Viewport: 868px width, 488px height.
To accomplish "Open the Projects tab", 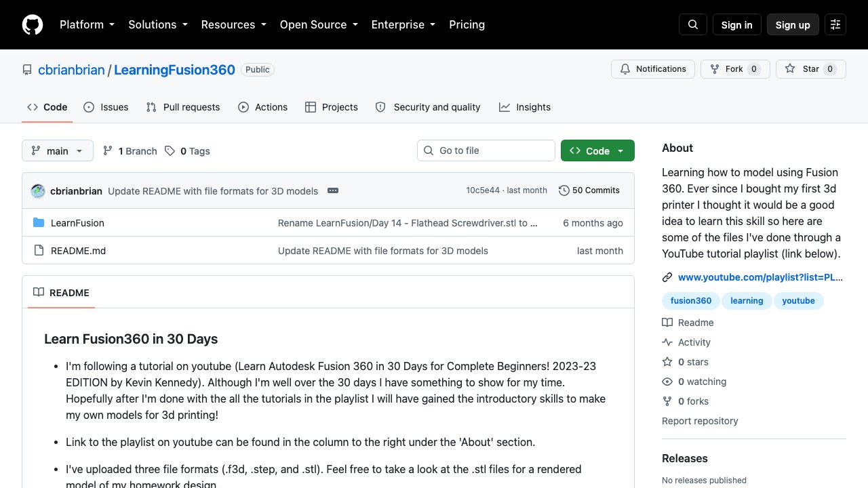I will point(332,107).
